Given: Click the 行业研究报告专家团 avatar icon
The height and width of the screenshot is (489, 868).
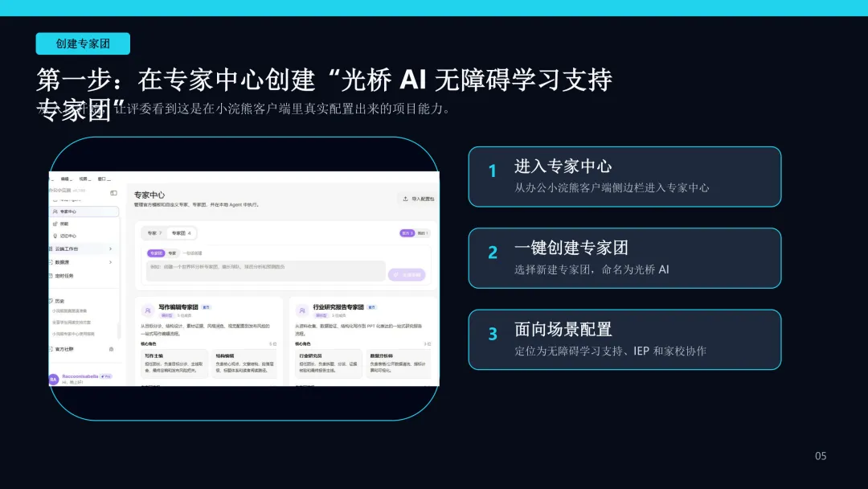Looking at the screenshot, I should 301,310.
